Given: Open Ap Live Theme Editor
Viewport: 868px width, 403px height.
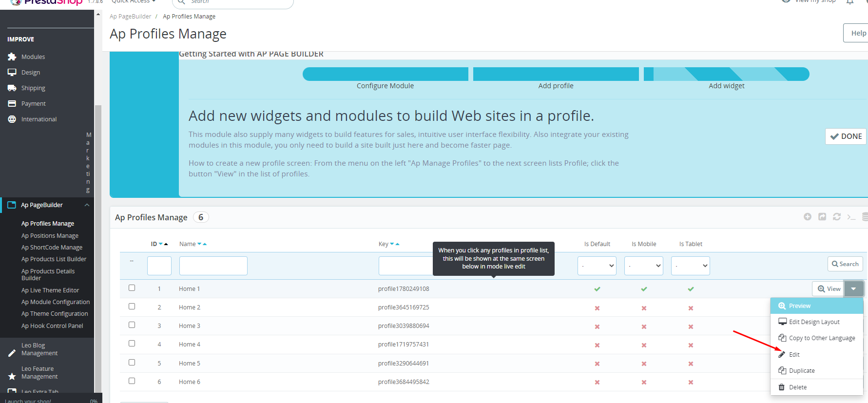Looking at the screenshot, I should (x=50, y=290).
